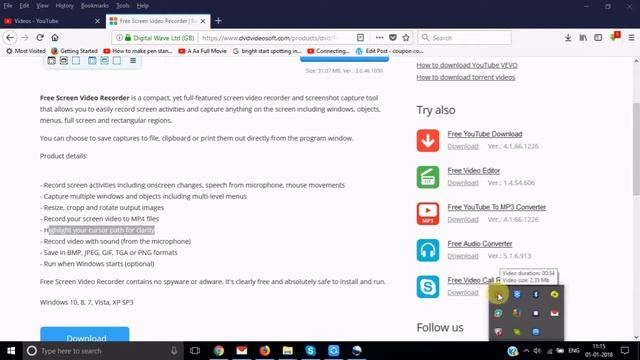Click the Skype-style Free Video Call icon

428,287
